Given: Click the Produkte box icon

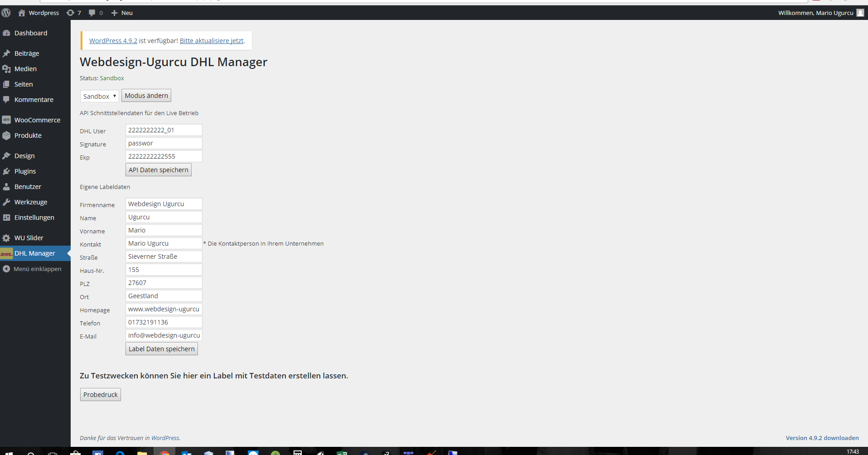Looking at the screenshot, I should tap(6, 136).
